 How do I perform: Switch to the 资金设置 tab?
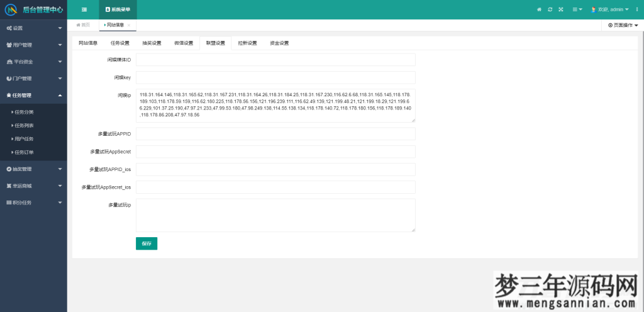[279, 43]
